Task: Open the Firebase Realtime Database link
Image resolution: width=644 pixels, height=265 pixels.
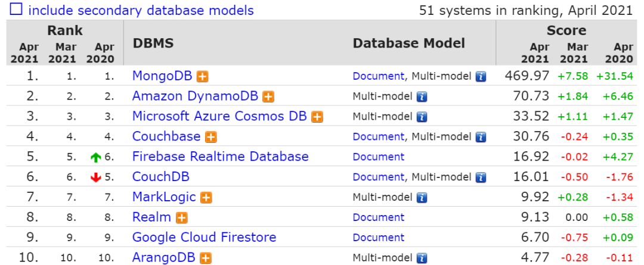Action: 220,157
